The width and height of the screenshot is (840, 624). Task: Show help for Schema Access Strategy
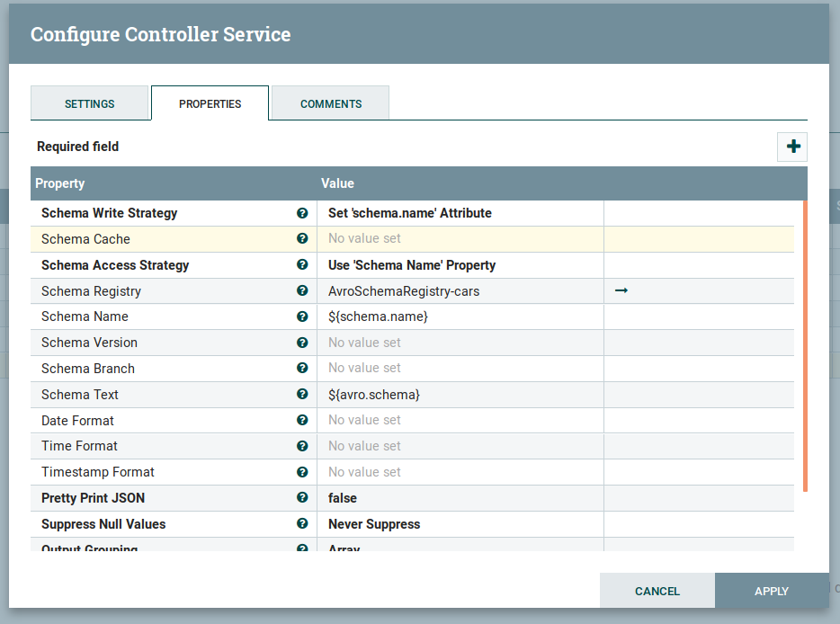click(302, 265)
